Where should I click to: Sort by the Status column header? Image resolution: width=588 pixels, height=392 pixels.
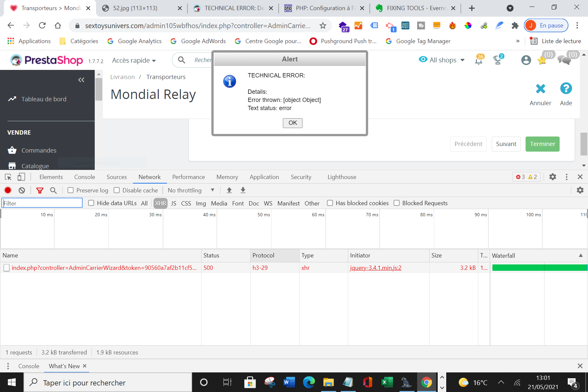tap(226, 255)
